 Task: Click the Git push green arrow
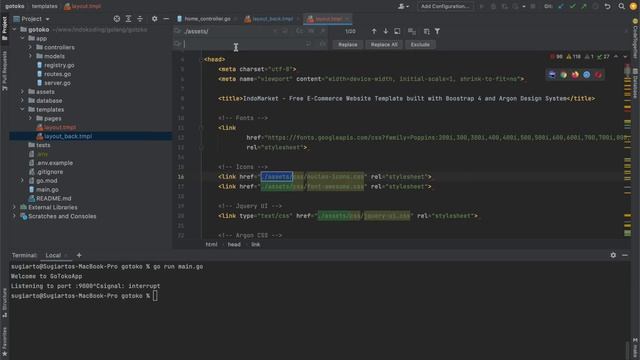pos(584,7)
